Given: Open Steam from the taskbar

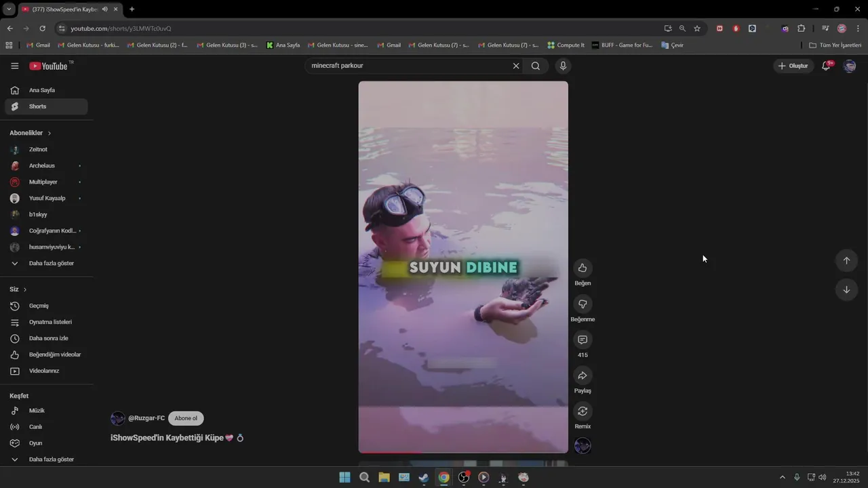Looking at the screenshot, I should point(424,477).
